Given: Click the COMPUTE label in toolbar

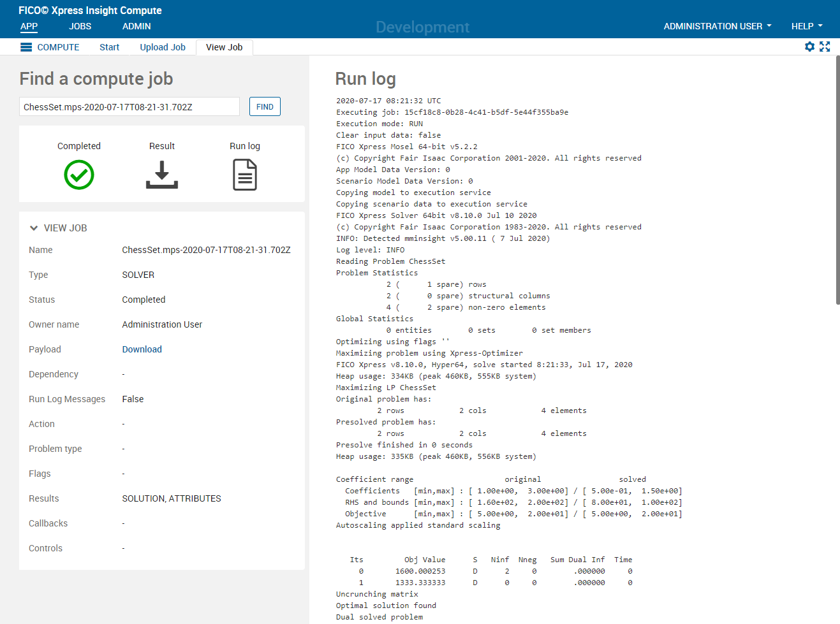Looking at the screenshot, I should point(58,47).
